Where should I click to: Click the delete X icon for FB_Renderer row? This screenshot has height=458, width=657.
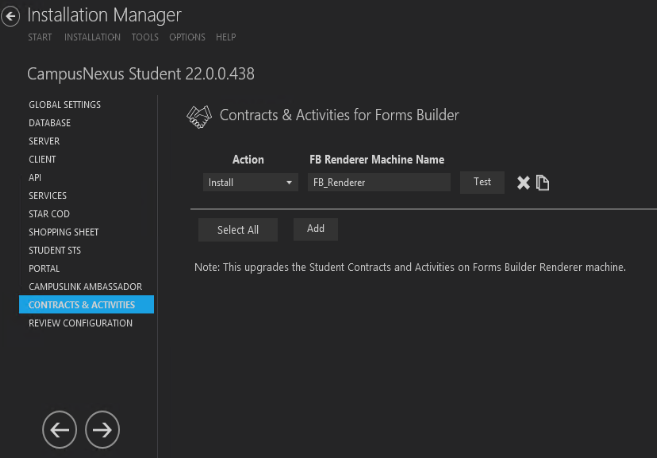point(523,183)
